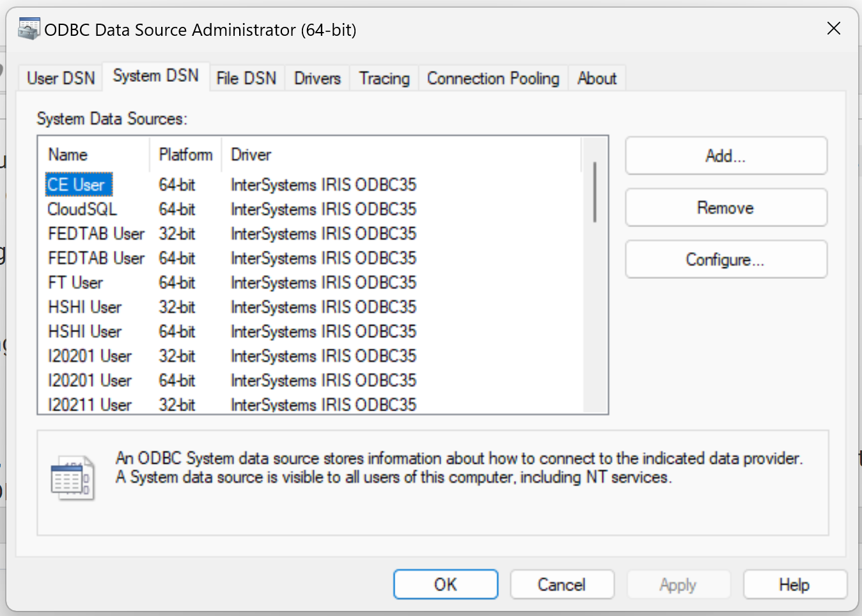Viewport: 862px width, 616px height.
Task: Click the Cancel button
Action: [561, 585]
